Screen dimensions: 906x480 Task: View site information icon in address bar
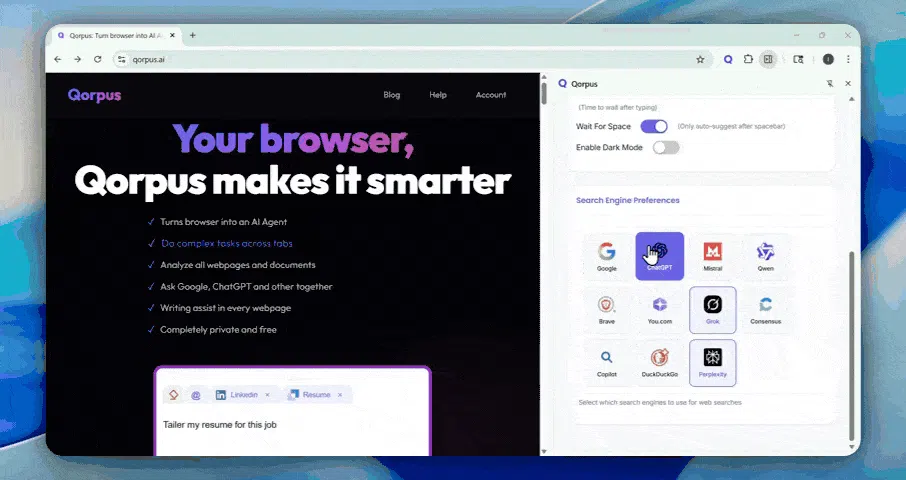click(121, 59)
